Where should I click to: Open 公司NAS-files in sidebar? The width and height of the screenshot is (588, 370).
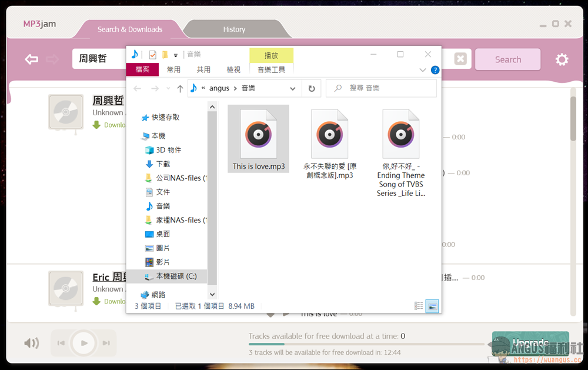point(181,178)
